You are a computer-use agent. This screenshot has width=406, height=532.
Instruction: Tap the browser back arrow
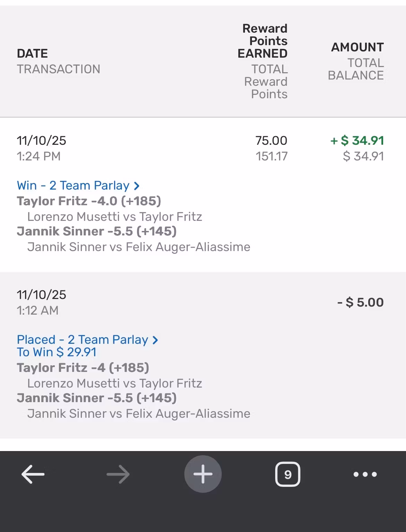point(33,474)
